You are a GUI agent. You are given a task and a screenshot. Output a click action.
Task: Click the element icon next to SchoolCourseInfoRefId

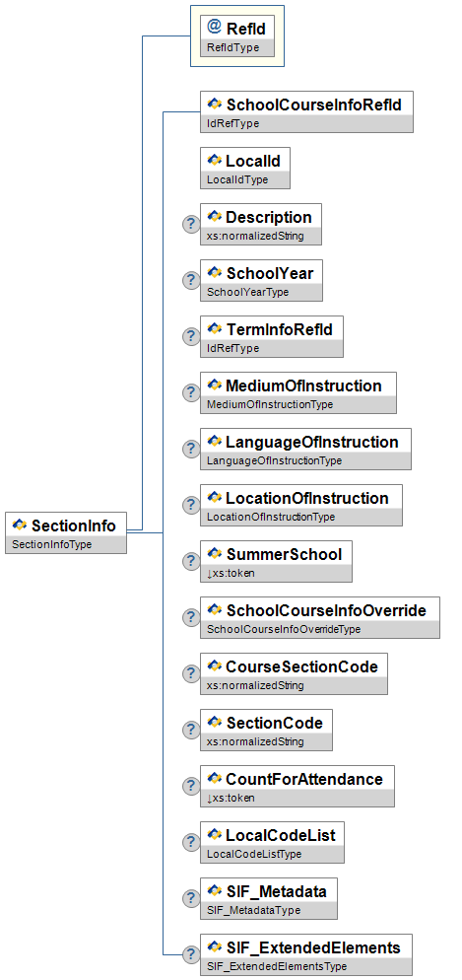[x=215, y=105]
